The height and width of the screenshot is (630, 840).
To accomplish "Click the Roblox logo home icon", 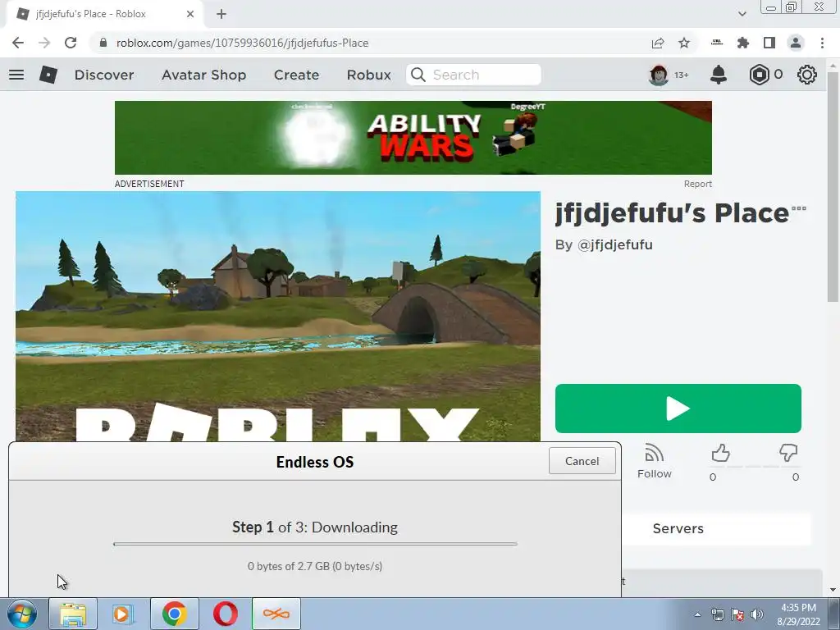I will pyautogui.click(x=48, y=75).
